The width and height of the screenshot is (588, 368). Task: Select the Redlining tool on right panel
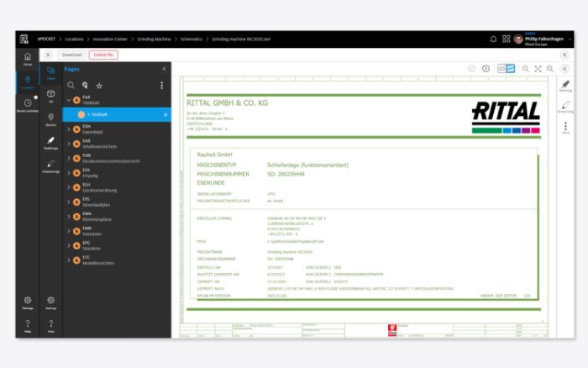(x=565, y=86)
